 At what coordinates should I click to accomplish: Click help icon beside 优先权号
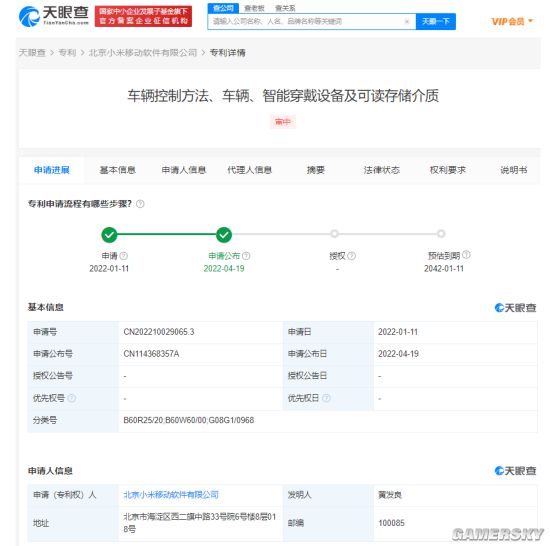pyautogui.click(x=72, y=398)
